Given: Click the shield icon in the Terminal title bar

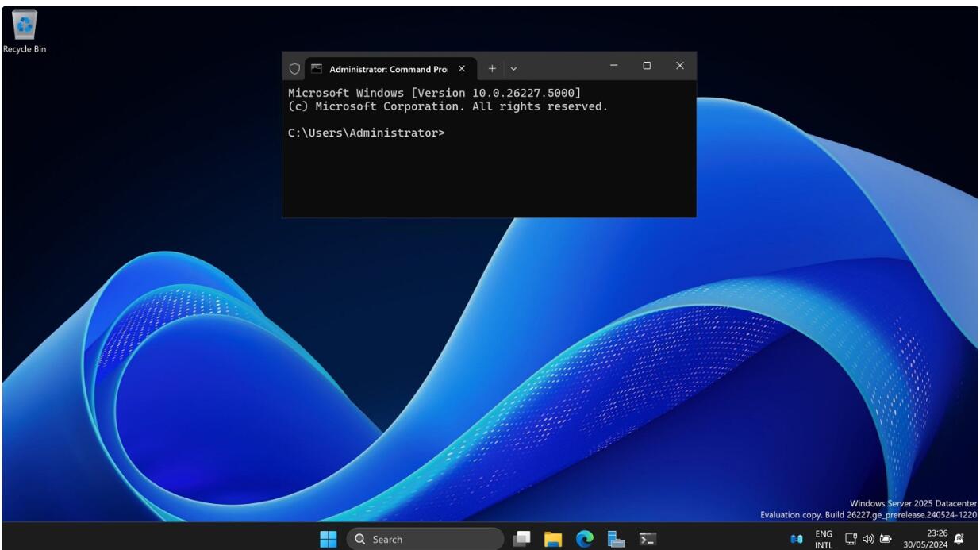Looking at the screenshot, I should point(294,67).
